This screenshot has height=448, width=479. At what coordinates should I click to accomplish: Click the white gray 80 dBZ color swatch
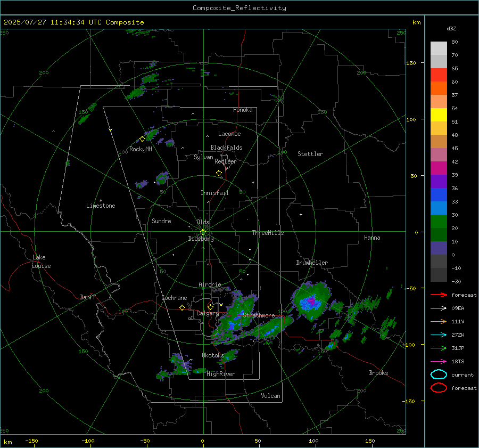click(439, 48)
